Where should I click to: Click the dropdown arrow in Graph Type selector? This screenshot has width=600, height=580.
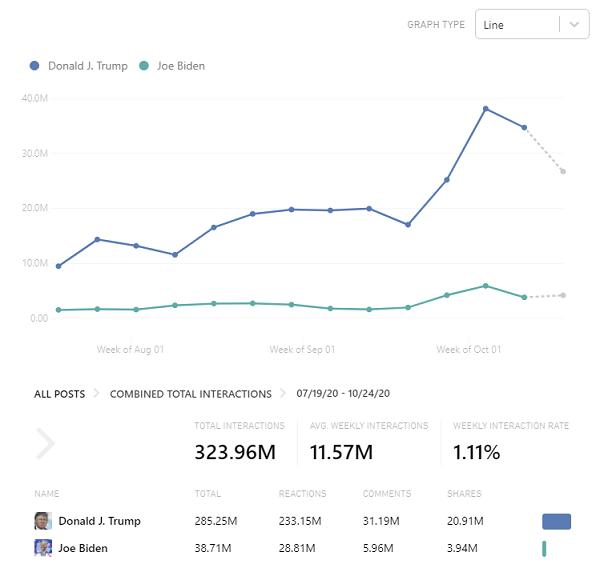pyautogui.click(x=574, y=24)
